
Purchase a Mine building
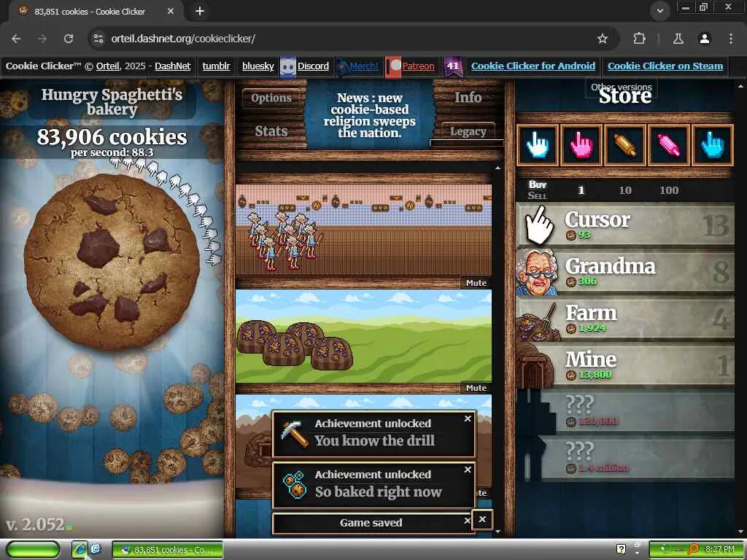click(x=625, y=365)
